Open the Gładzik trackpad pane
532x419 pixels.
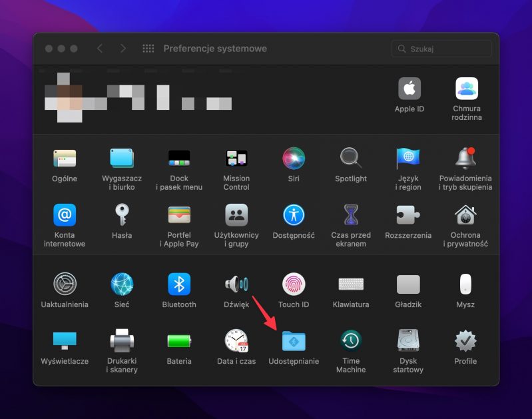pyautogui.click(x=408, y=284)
